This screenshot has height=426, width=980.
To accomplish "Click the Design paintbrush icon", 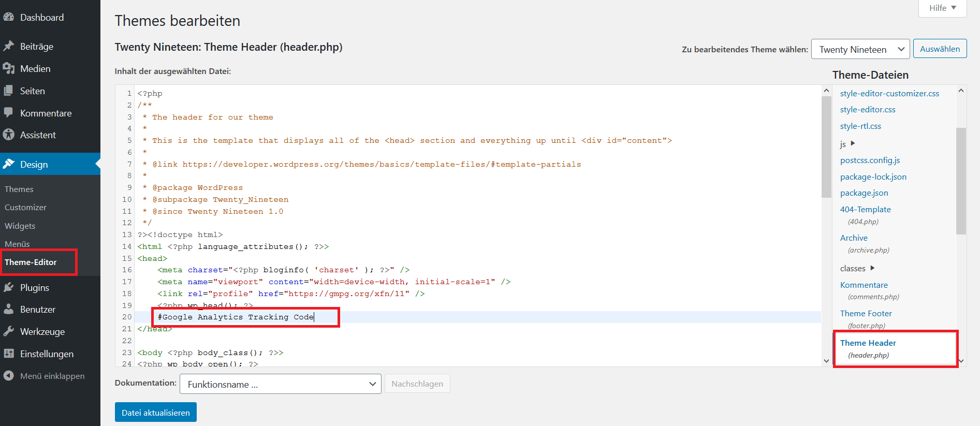I will coord(9,164).
